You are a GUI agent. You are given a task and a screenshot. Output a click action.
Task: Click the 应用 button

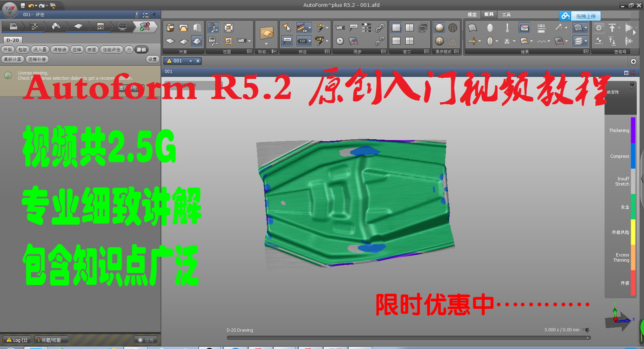[x=146, y=340]
